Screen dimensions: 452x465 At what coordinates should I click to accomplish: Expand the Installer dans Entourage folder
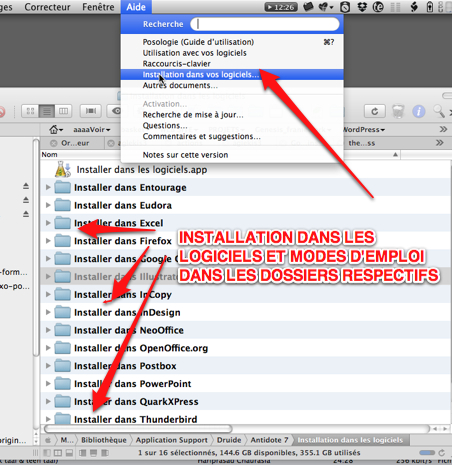click(x=48, y=187)
